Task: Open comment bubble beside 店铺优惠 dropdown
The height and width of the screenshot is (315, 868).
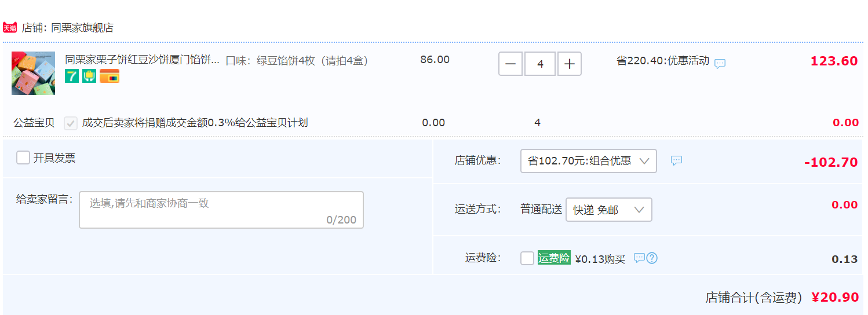Action: coord(676,160)
